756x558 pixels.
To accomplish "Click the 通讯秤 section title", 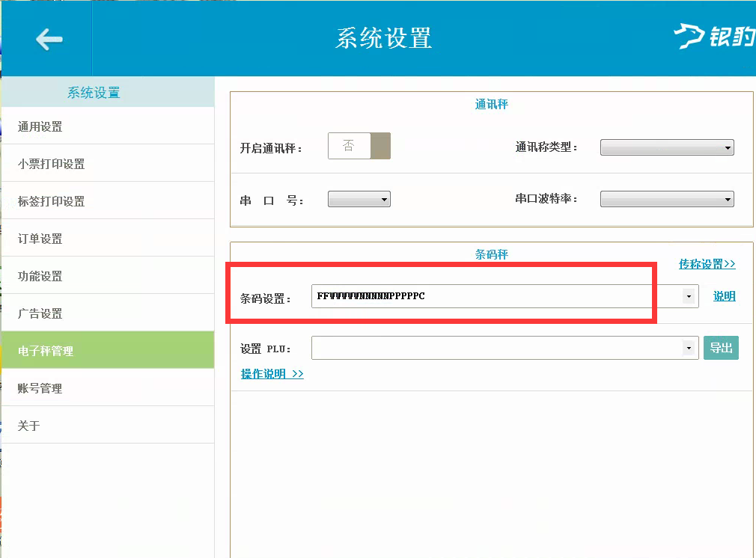I will (x=491, y=104).
